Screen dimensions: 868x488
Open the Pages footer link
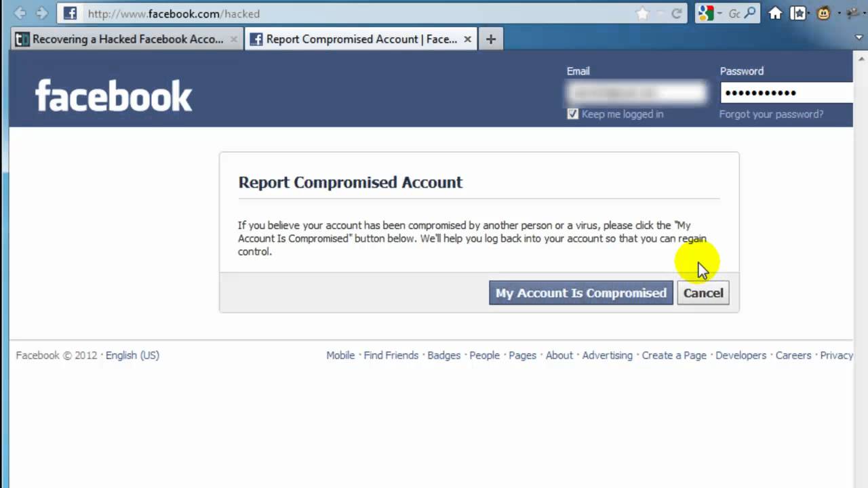coord(522,355)
